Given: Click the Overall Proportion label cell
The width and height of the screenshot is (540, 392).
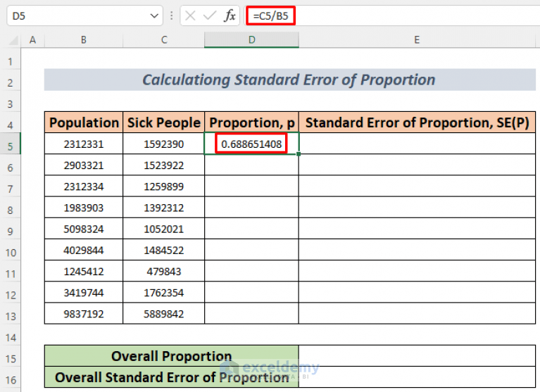Looking at the screenshot, I should [x=172, y=356].
